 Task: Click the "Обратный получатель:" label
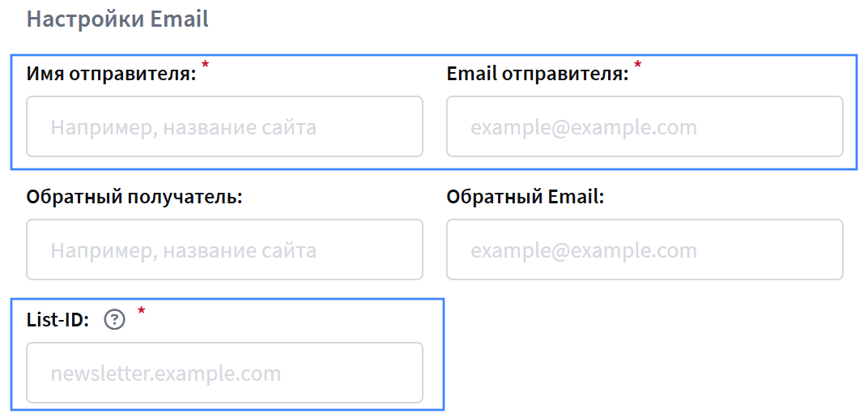[134, 197]
